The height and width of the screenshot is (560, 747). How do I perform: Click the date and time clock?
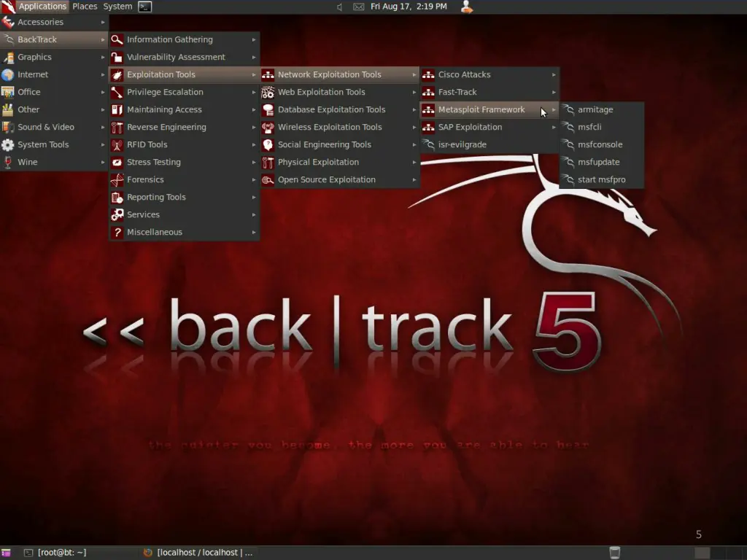(409, 7)
